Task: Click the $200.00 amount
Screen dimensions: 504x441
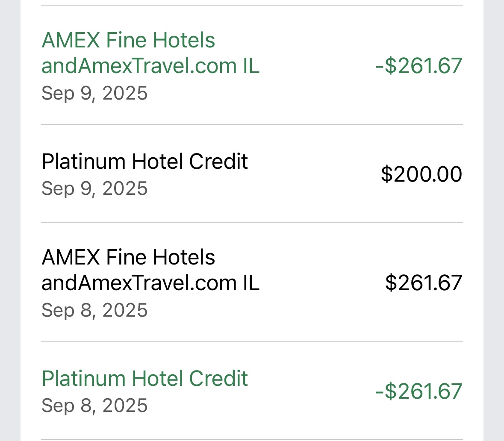Action: tap(421, 174)
